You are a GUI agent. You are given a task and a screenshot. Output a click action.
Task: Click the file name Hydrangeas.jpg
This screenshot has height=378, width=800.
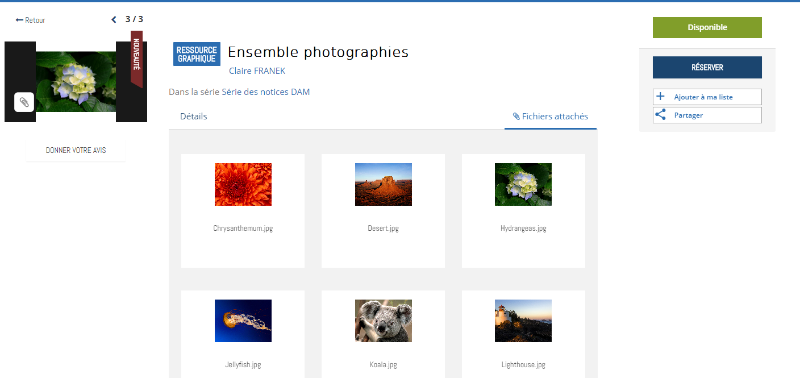click(x=523, y=229)
